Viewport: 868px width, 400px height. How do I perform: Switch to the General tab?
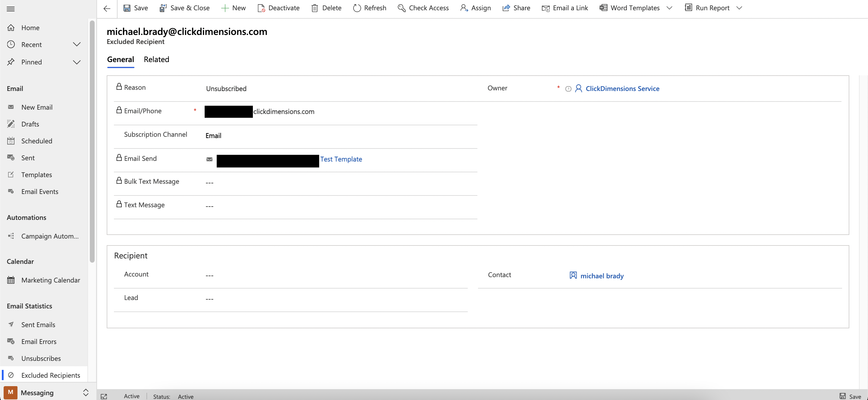point(121,60)
